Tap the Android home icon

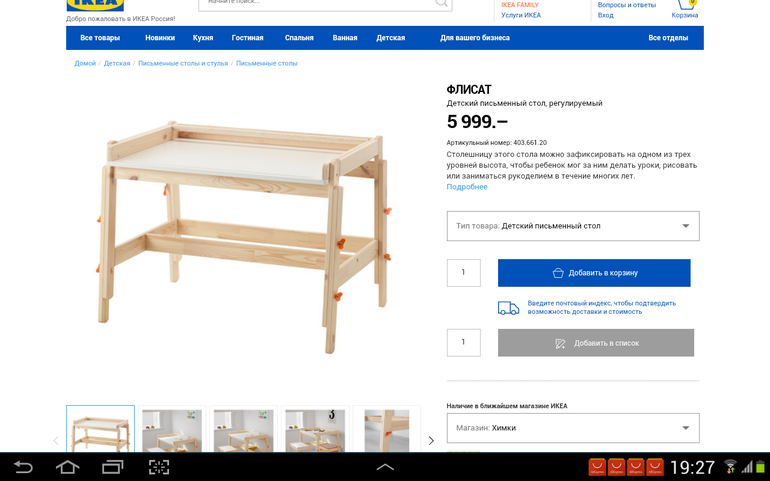(67, 467)
